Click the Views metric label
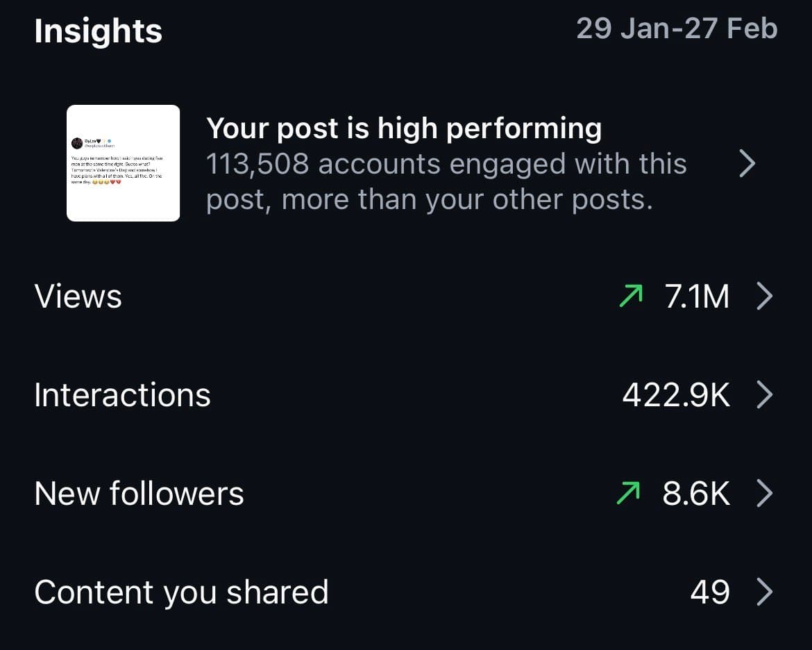 [x=78, y=296]
